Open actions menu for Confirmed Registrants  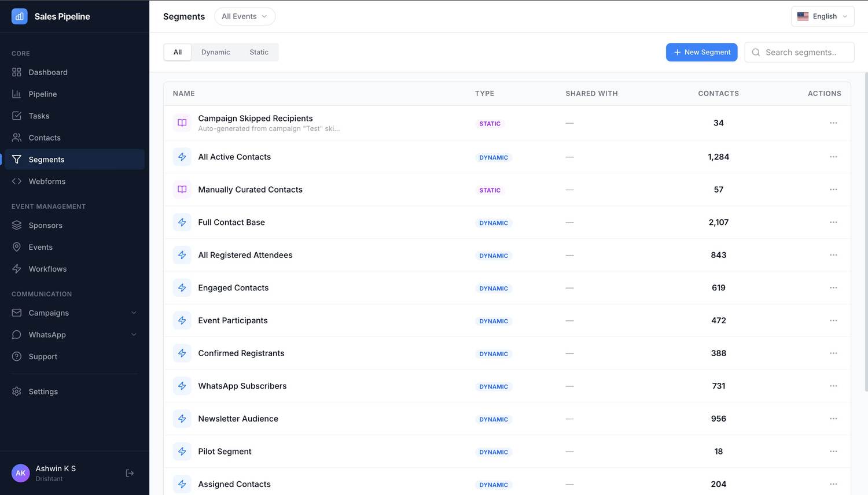coord(833,353)
